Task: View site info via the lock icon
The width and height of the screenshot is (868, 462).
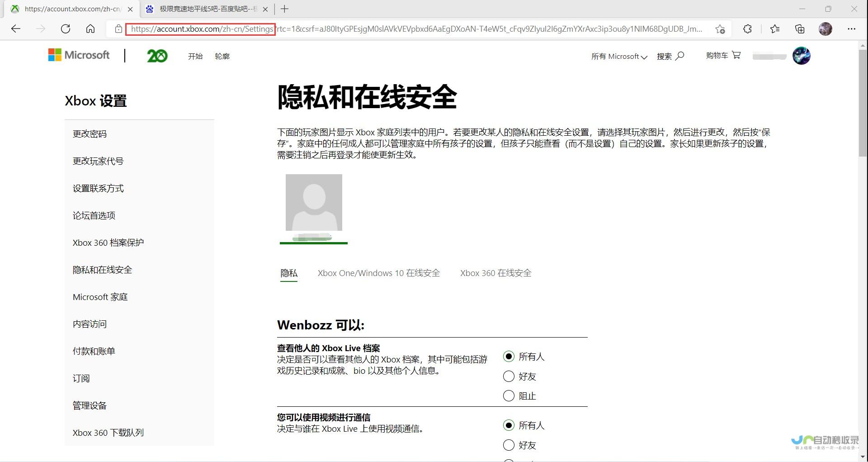Action: coord(118,29)
